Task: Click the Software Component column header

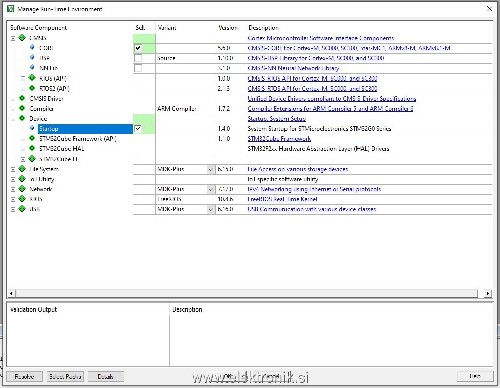Action: pos(38,28)
